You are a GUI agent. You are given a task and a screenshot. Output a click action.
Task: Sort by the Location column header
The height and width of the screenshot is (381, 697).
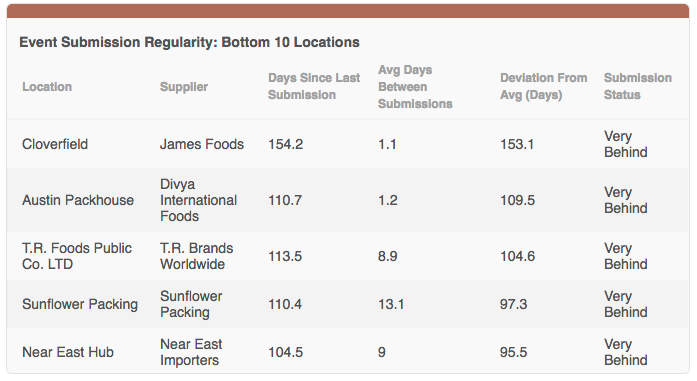(47, 87)
